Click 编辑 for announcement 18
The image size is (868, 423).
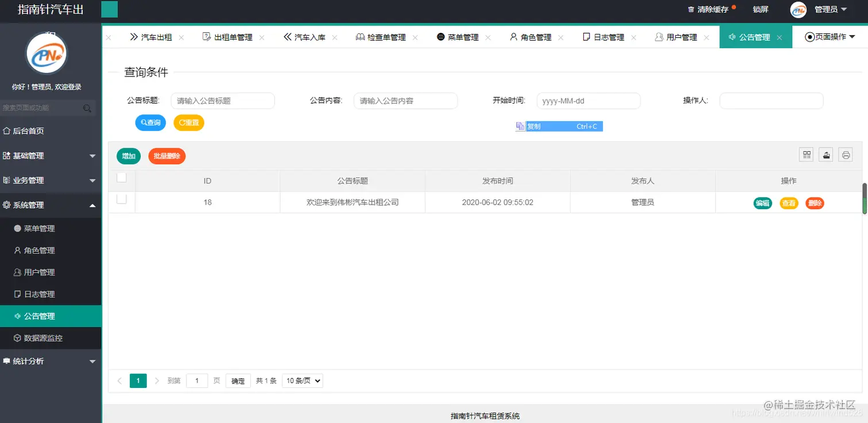pos(762,203)
